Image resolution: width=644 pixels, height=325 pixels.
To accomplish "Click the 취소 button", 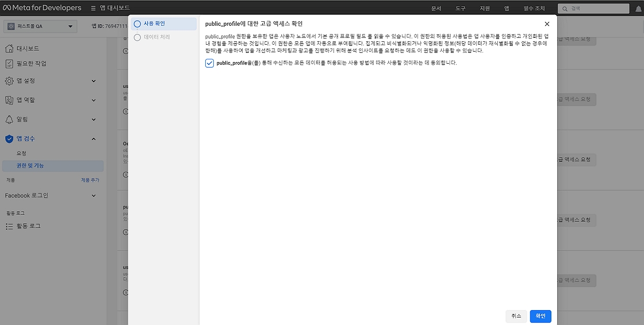I will (x=516, y=316).
